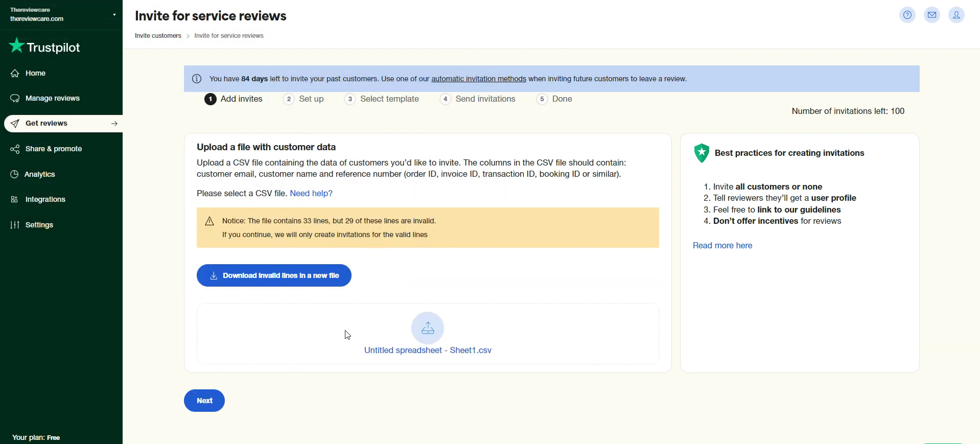Expand the Thereviewcare account dropdown

[x=114, y=15]
